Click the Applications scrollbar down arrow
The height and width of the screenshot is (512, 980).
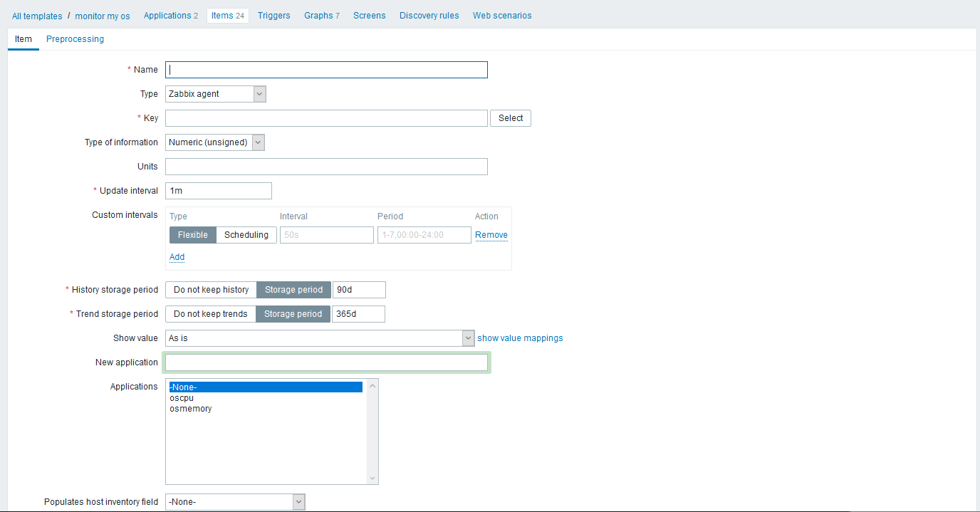[372, 477]
